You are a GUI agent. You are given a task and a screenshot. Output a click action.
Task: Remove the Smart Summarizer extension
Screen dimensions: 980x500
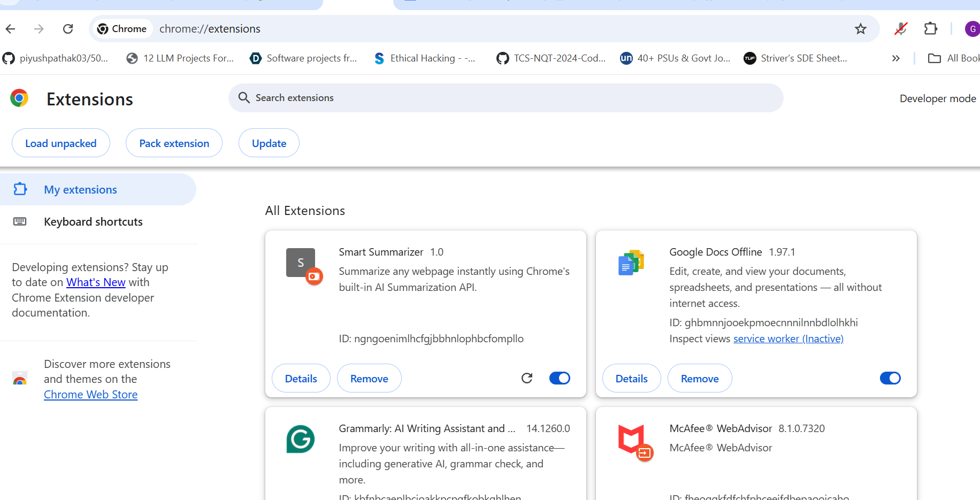(x=369, y=379)
